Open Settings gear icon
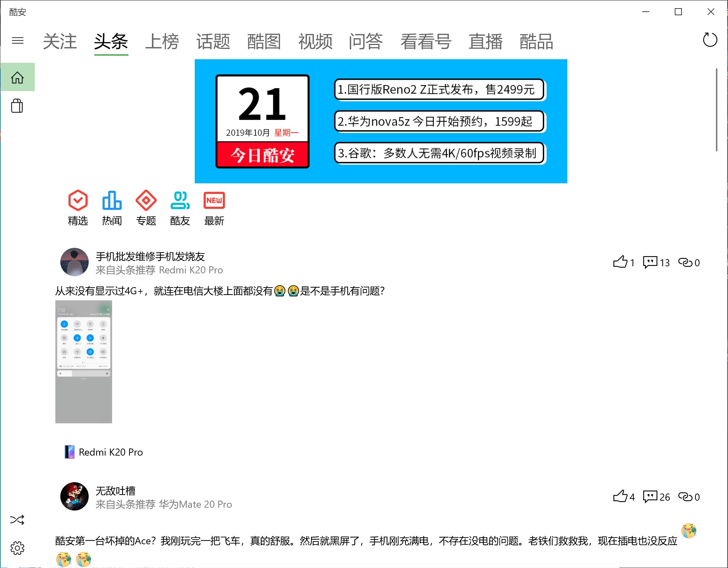This screenshot has height=568, width=728. pyautogui.click(x=17, y=548)
